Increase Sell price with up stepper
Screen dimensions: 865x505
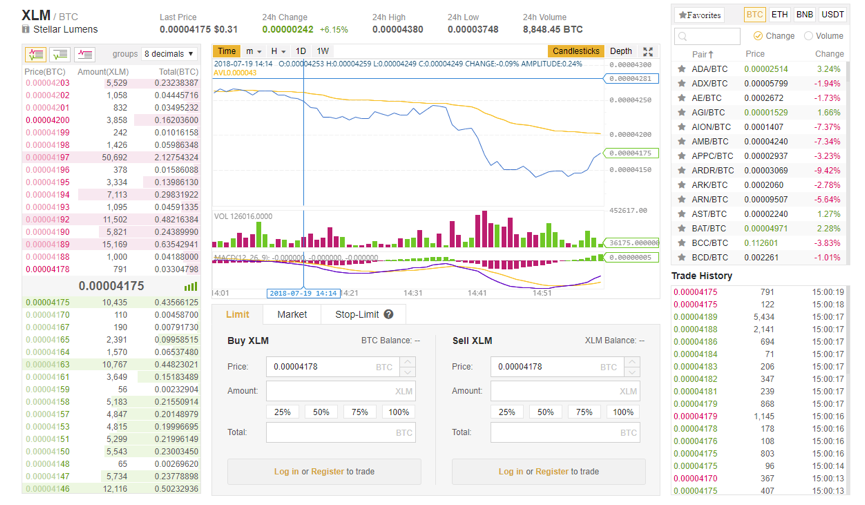[632, 362]
